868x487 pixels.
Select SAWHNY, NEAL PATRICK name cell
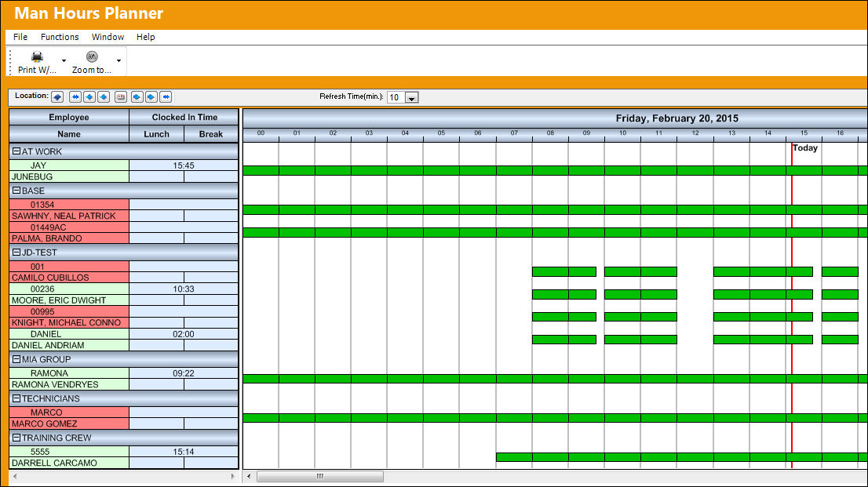(x=69, y=216)
